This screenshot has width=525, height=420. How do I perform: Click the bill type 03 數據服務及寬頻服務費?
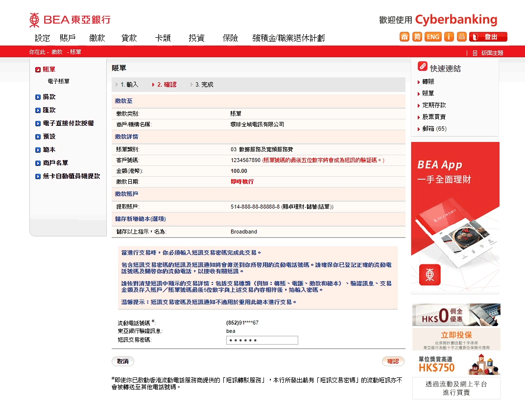[x=262, y=149]
